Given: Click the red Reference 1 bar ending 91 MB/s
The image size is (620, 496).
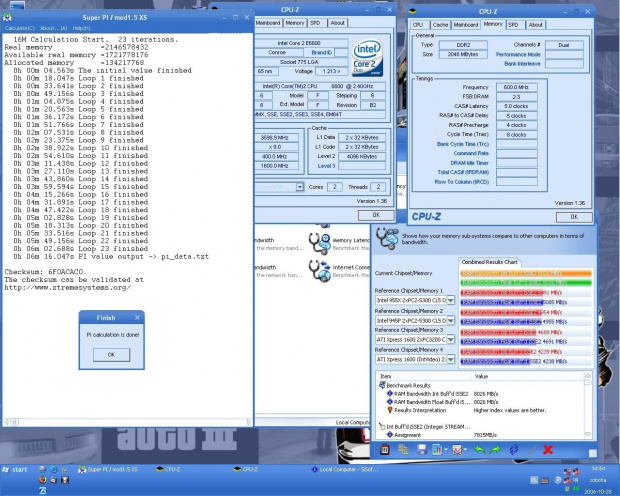Looking at the screenshot, I should (x=501, y=293).
